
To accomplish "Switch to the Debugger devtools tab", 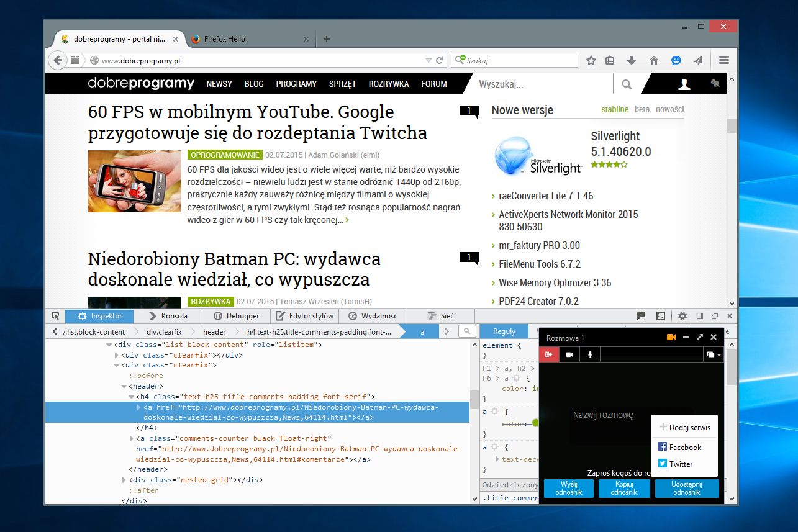I will click(236, 316).
